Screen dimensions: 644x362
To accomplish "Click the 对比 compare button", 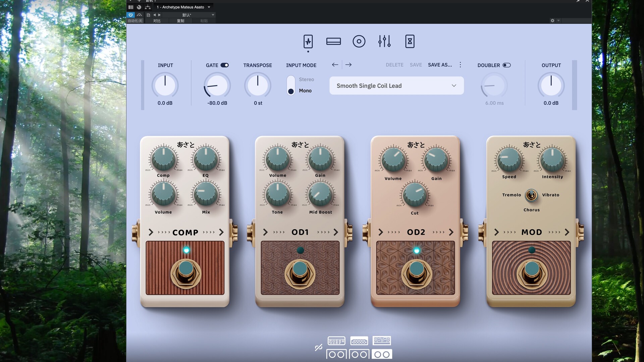I will [157, 21].
